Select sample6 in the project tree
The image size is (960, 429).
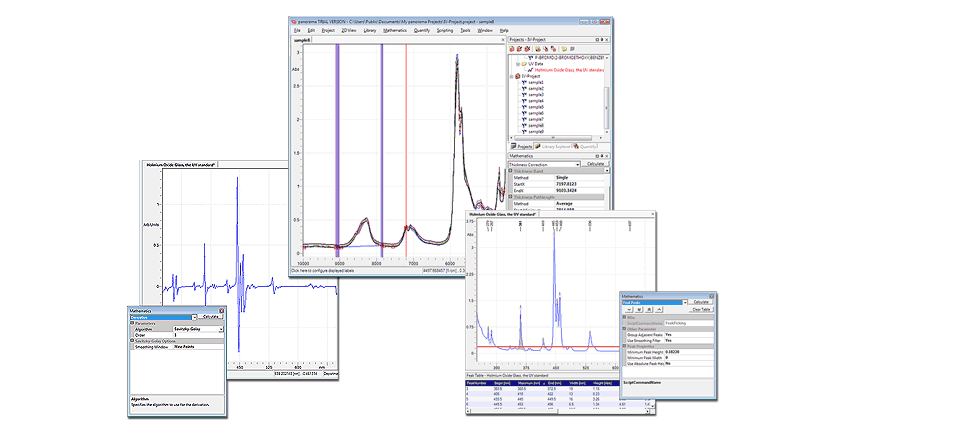[536, 113]
